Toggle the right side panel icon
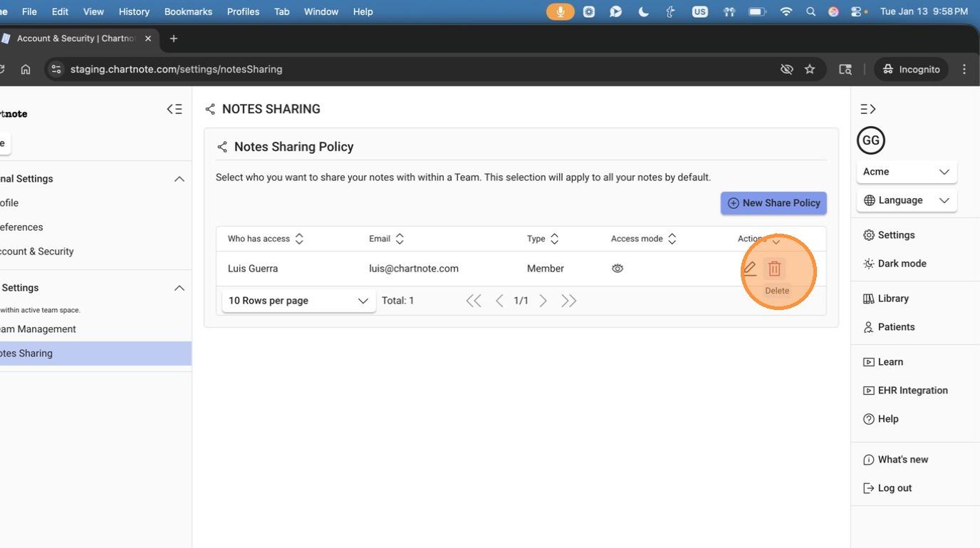980x548 pixels. click(867, 109)
